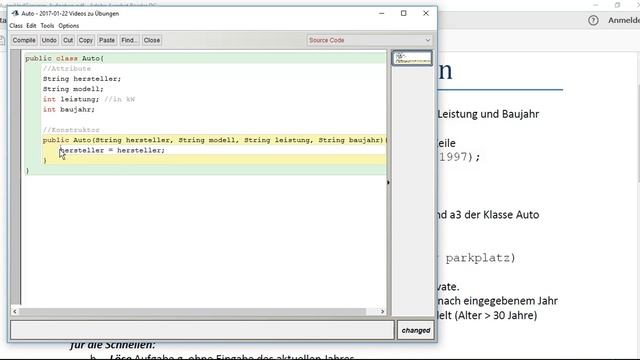Open the Tools menu
640x360 pixels.
point(47,26)
